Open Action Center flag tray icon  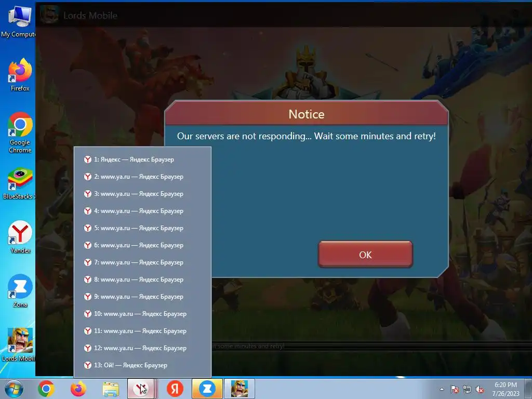pyautogui.click(x=455, y=389)
